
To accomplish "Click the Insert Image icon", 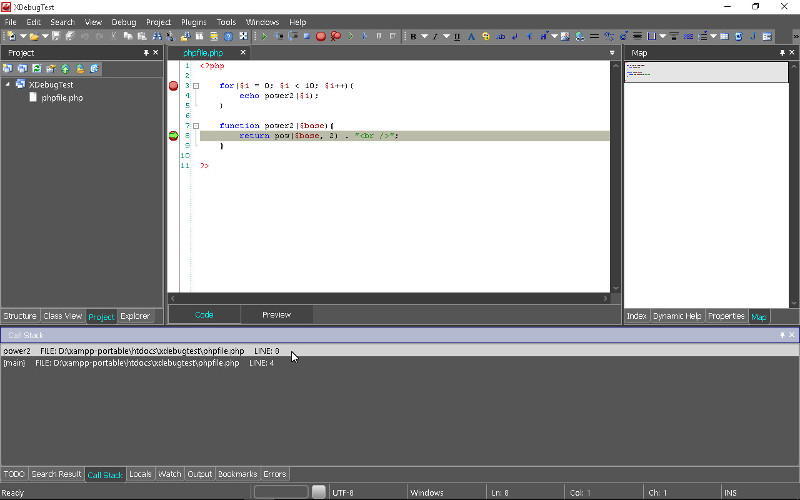I will pos(565,36).
